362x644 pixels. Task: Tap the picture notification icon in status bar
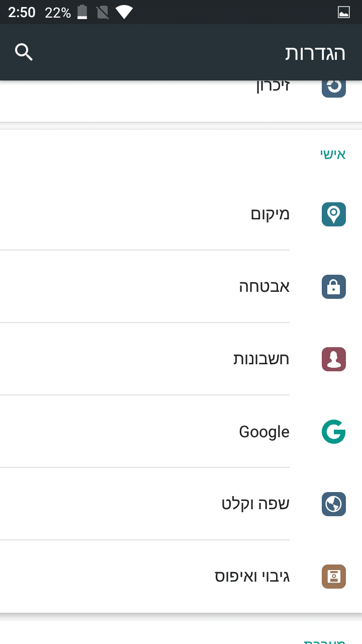(x=344, y=13)
